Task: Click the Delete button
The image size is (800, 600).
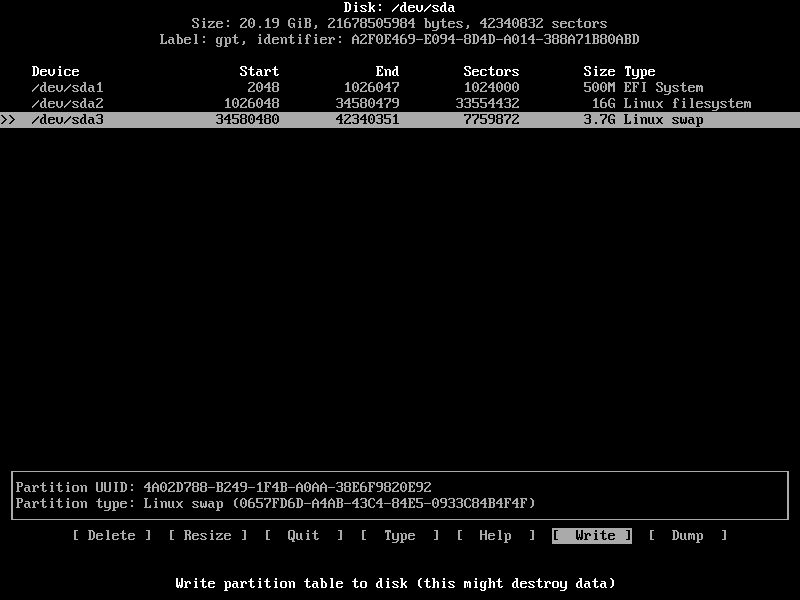Action: click(x=111, y=535)
